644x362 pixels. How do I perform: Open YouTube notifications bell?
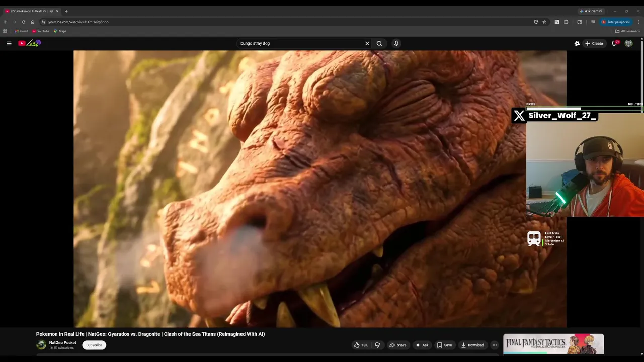tap(614, 43)
